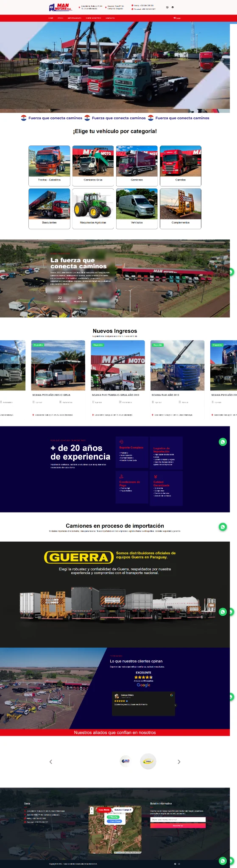Click the GUERRA brand logo
The width and height of the screenshot is (237, 868).
pyautogui.click(x=79, y=557)
